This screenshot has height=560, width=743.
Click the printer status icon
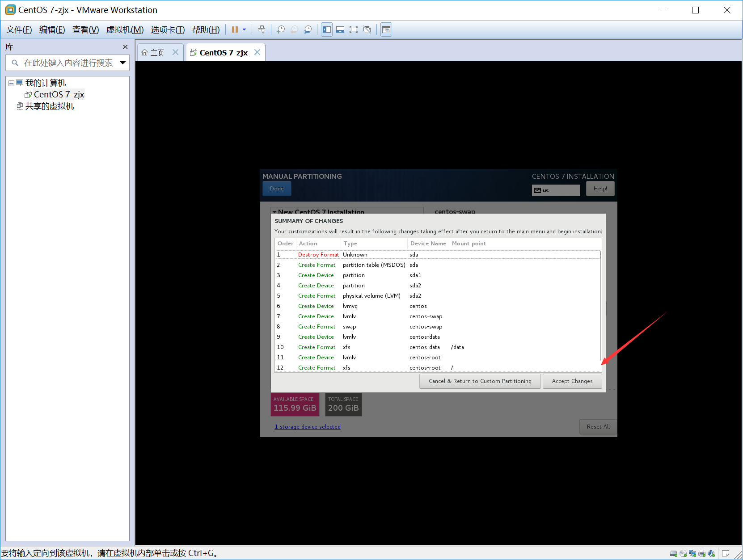[x=702, y=553]
